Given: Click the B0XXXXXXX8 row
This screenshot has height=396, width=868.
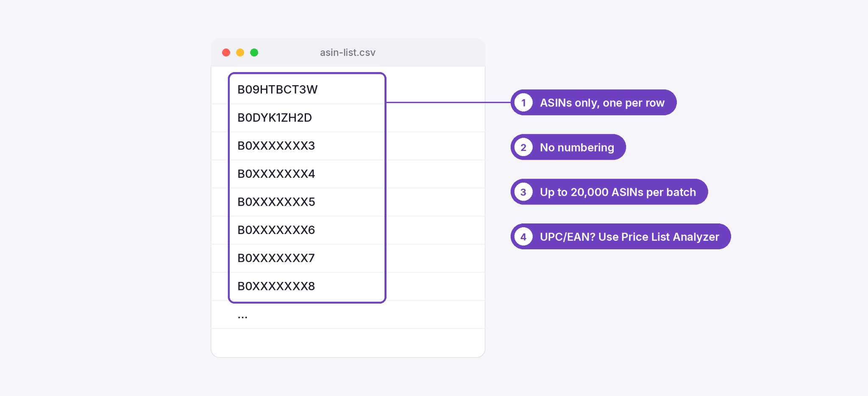Looking at the screenshot, I should (x=348, y=286).
